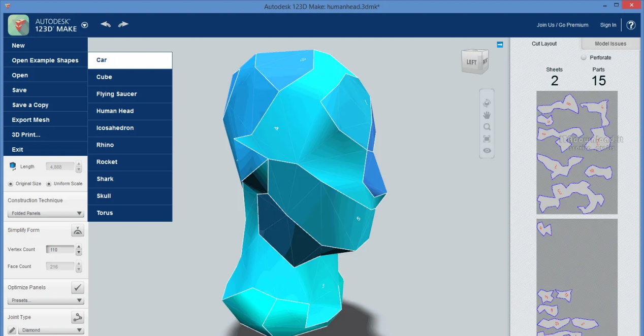Open the Diamond joint type dropdown
644x336 pixels.
[x=51, y=330]
